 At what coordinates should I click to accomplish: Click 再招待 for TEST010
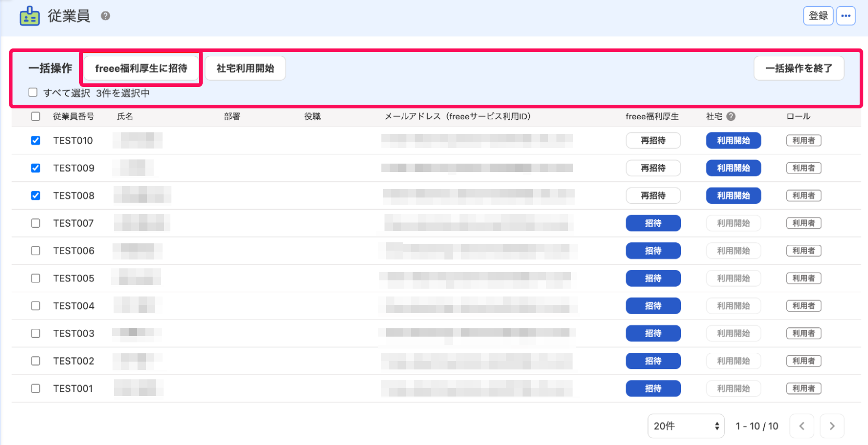(653, 140)
